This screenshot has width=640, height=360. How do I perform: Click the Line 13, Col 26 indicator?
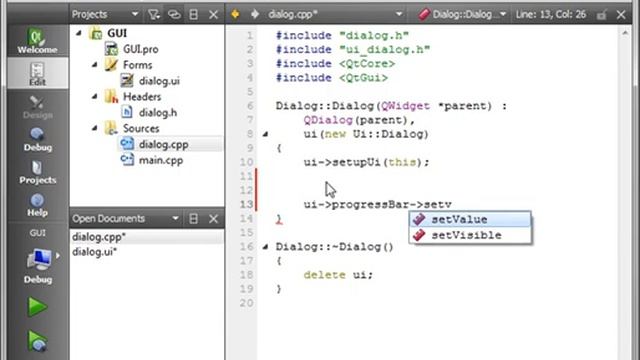pyautogui.click(x=551, y=15)
